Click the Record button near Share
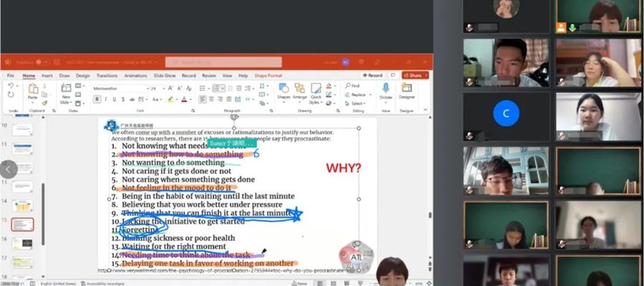 click(373, 75)
